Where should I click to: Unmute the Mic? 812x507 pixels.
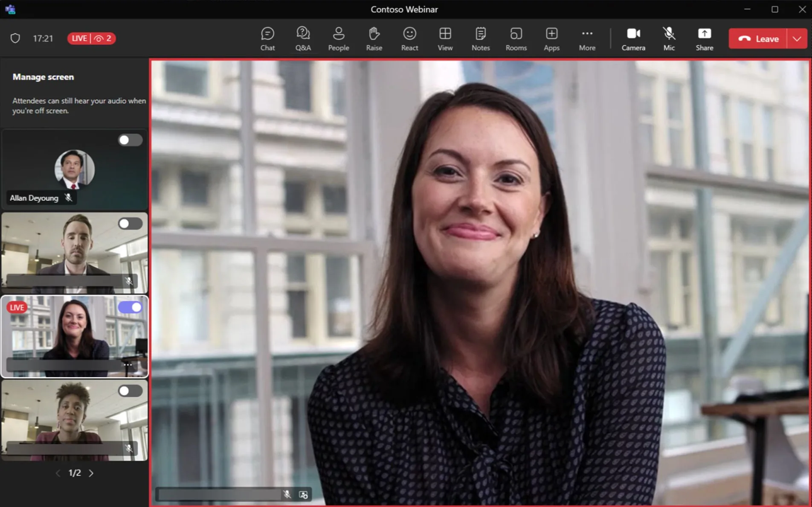coord(669,38)
